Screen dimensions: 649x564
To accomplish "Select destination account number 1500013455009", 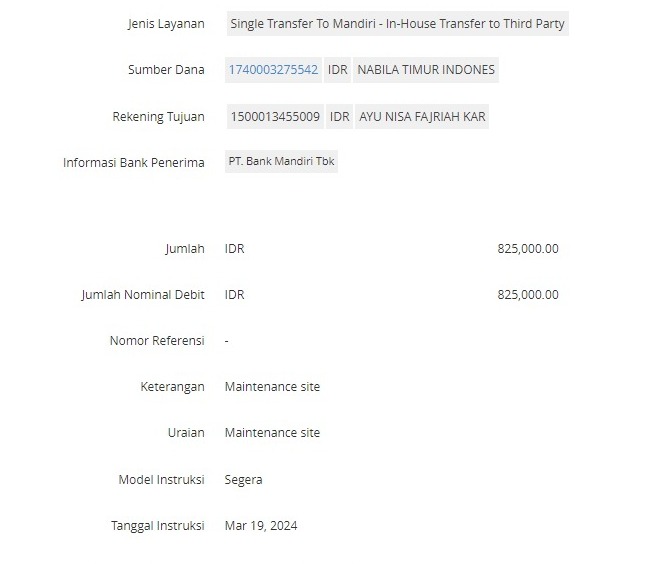I will [275, 117].
